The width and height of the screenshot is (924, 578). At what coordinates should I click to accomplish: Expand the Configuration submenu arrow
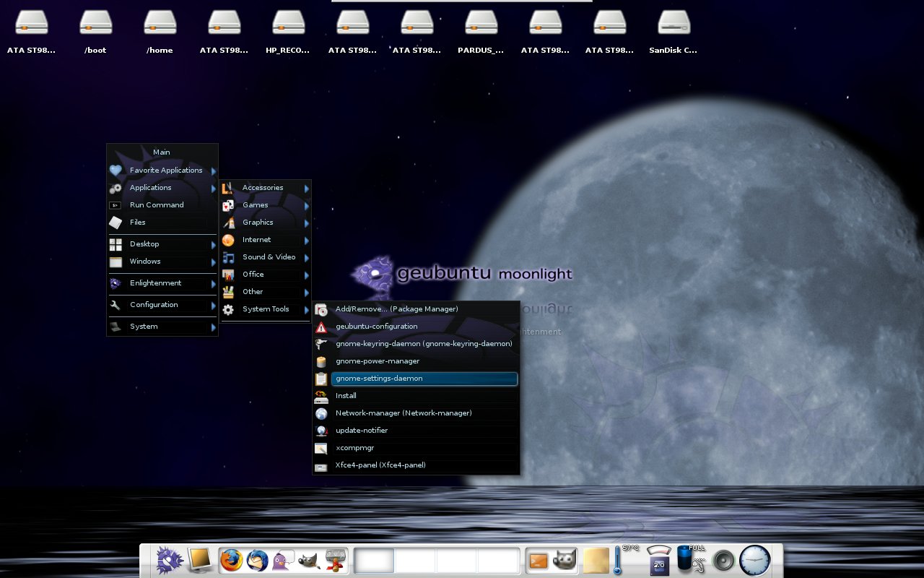(x=213, y=306)
